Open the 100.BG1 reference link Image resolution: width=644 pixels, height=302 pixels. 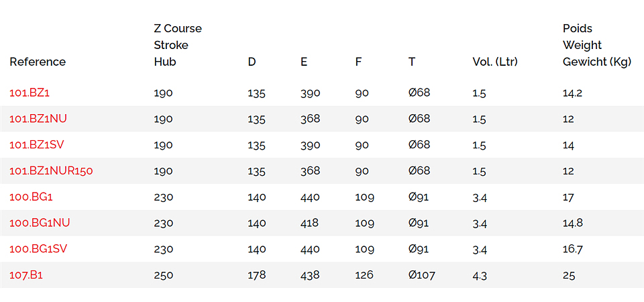coord(32,197)
